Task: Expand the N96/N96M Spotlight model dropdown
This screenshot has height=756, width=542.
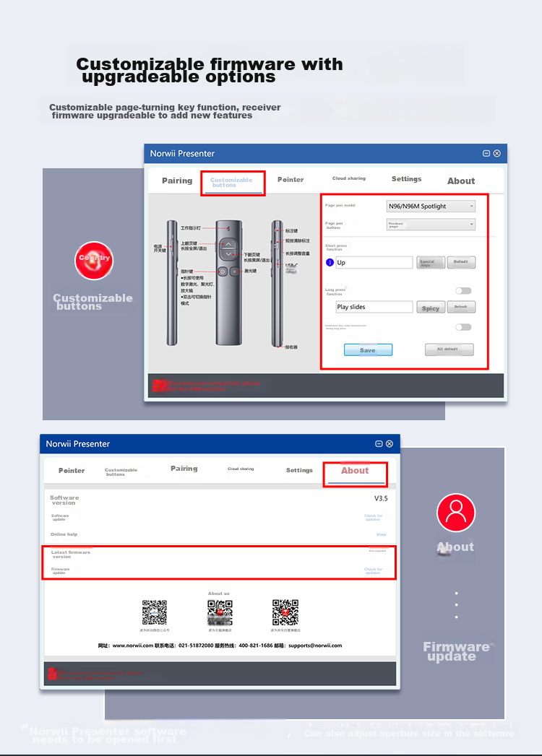Action: coord(431,207)
